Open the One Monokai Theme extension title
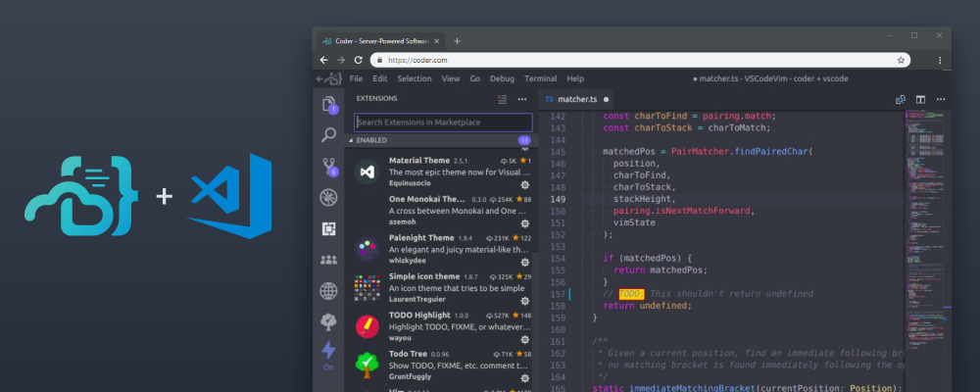980x392 pixels. pyautogui.click(x=427, y=199)
